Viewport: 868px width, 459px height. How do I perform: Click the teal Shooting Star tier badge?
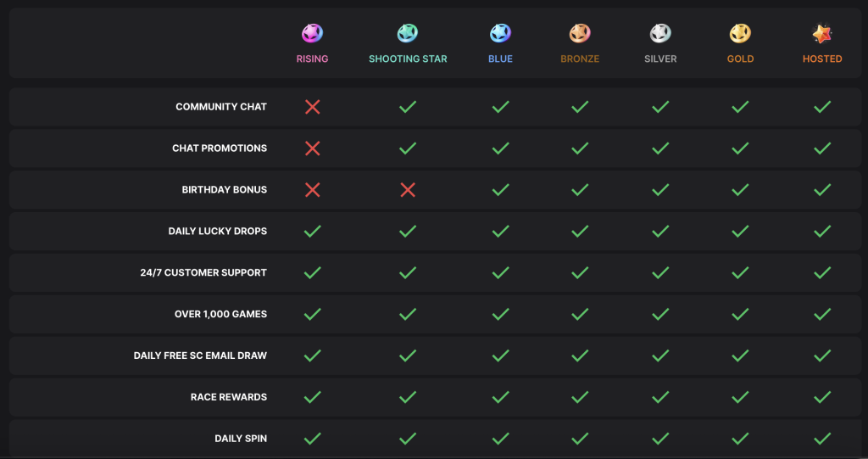point(408,33)
